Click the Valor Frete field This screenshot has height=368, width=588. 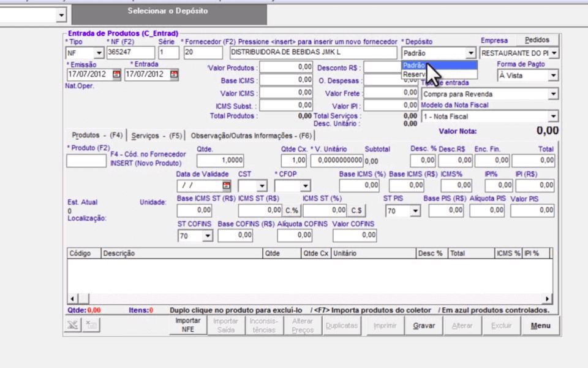point(391,93)
